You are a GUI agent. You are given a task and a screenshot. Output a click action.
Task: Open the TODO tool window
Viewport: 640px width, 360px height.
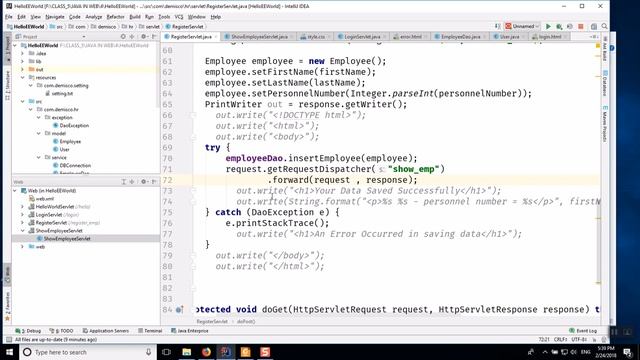[61, 331]
